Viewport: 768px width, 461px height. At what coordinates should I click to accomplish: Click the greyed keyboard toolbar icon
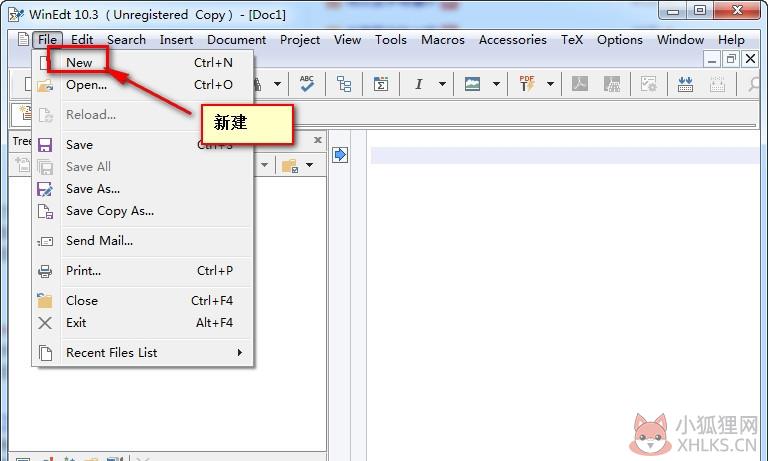coord(717,84)
